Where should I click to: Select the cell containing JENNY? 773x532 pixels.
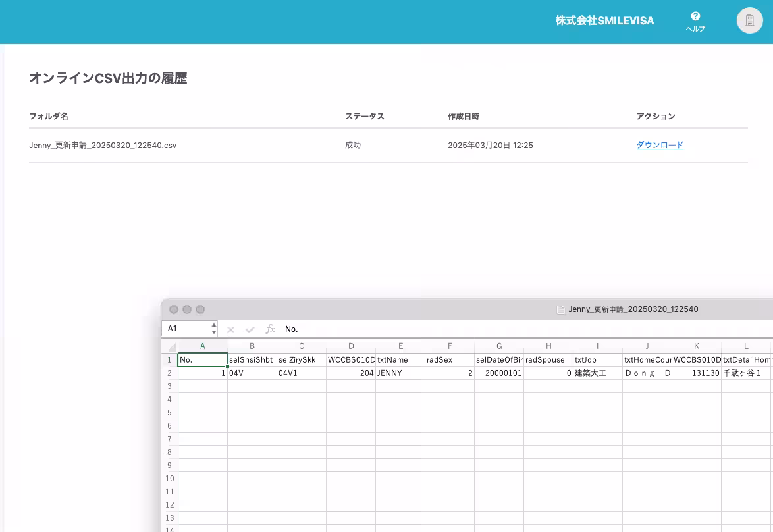[400, 373]
